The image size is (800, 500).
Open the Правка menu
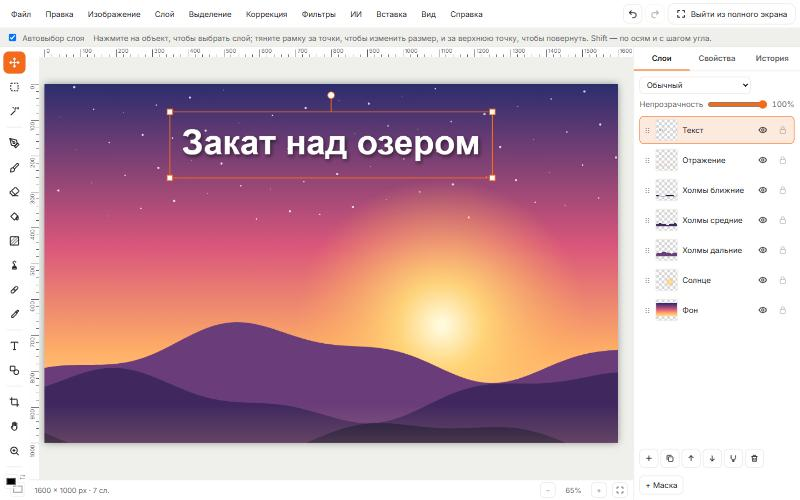59,14
